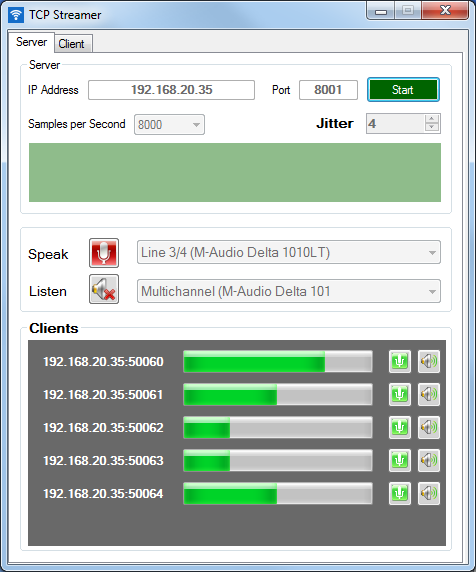Click the green Start button
Viewport: 476px width, 572px height.
[x=403, y=90]
